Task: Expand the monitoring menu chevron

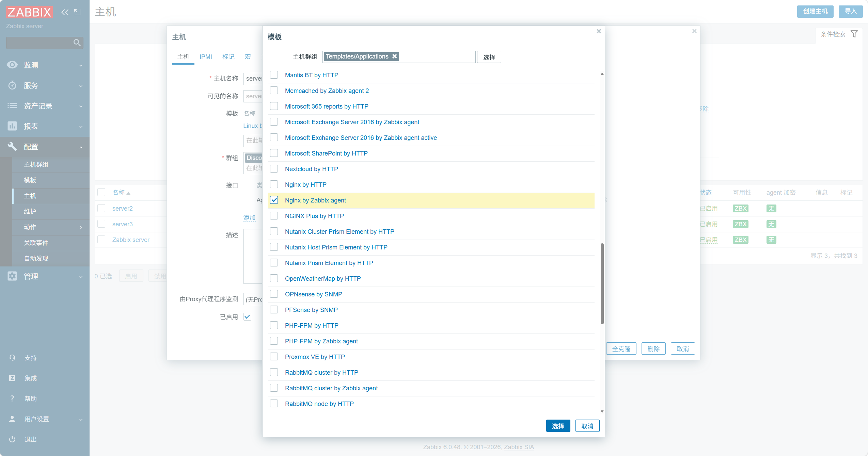Action: 81,65
